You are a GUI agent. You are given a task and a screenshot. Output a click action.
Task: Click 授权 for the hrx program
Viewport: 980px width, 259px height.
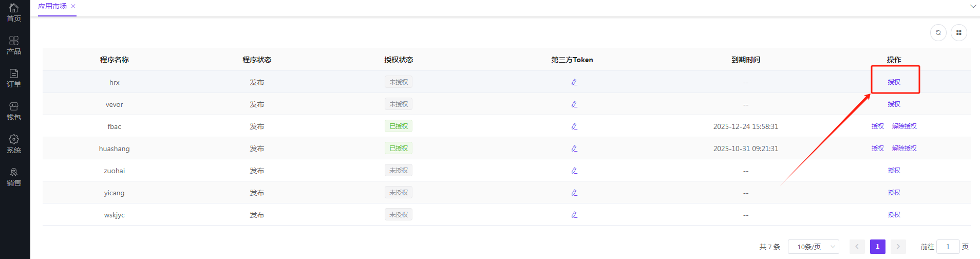[x=894, y=82]
